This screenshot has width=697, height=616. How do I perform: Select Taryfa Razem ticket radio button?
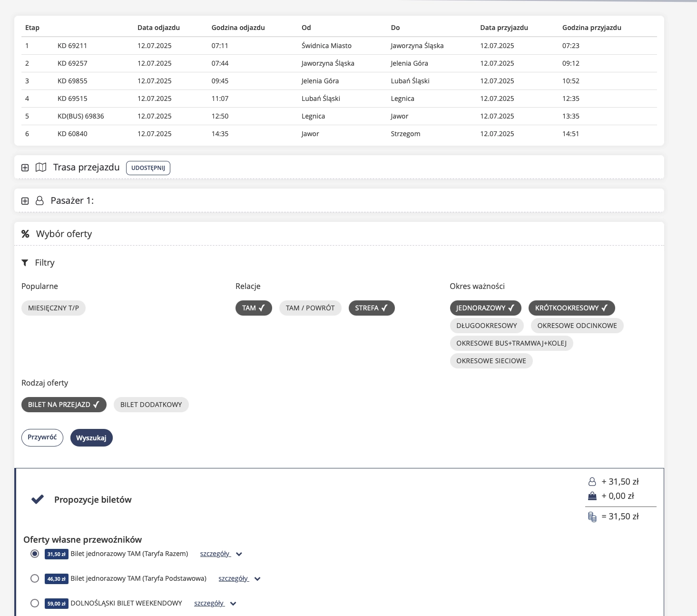tap(35, 554)
